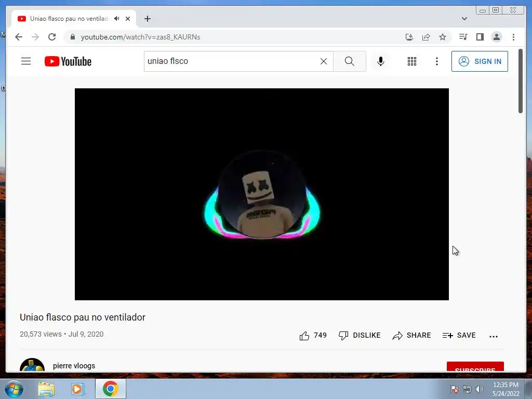Open the Chrome profile avatar
Image resolution: width=532 pixels, height=399 pixels.
(496, 37)
